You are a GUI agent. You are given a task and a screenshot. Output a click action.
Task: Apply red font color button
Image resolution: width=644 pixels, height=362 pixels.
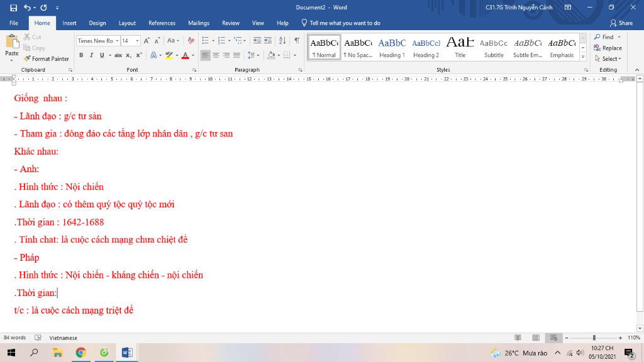point(186,55)
